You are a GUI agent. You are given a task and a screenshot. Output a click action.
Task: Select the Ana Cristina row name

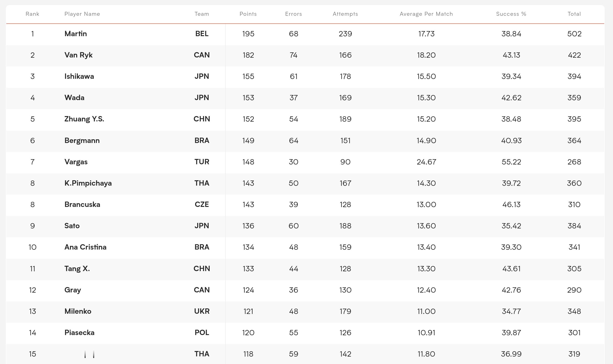[85, 247]
